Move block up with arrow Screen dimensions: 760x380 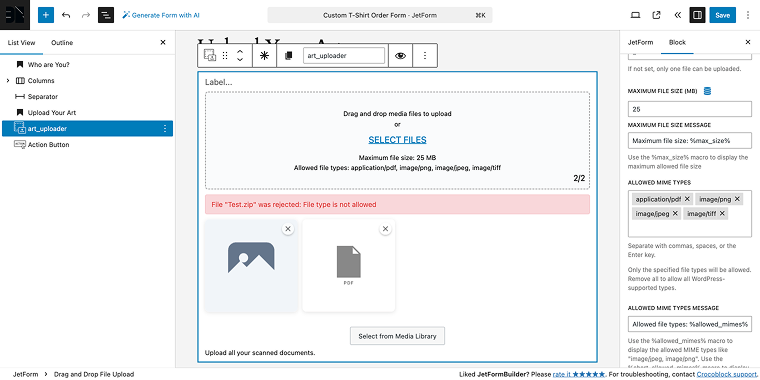pos(239,51)
